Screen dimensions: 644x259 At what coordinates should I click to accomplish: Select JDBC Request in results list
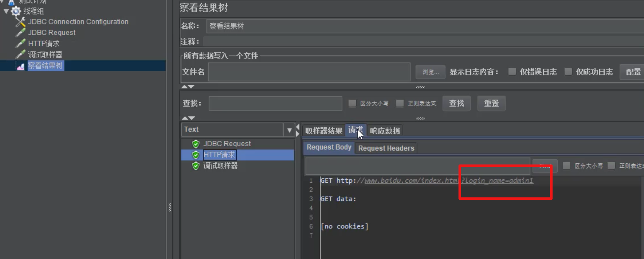click(227, 144)
